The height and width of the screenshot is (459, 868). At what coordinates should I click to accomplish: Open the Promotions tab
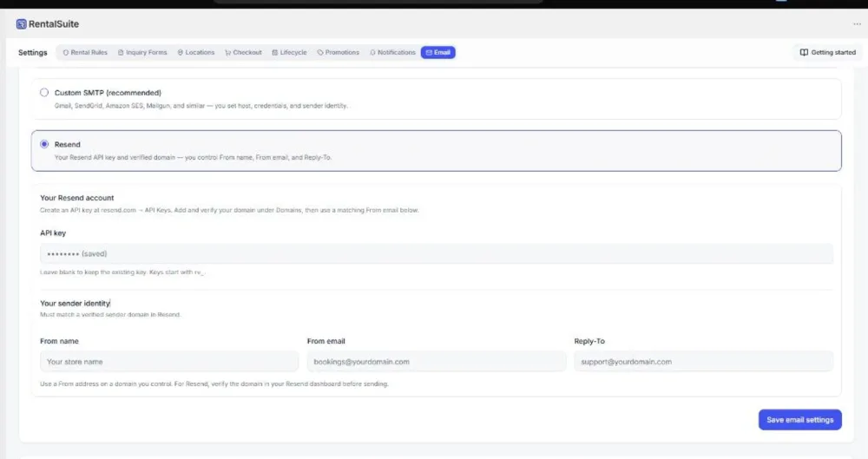(x=338, y=53)
